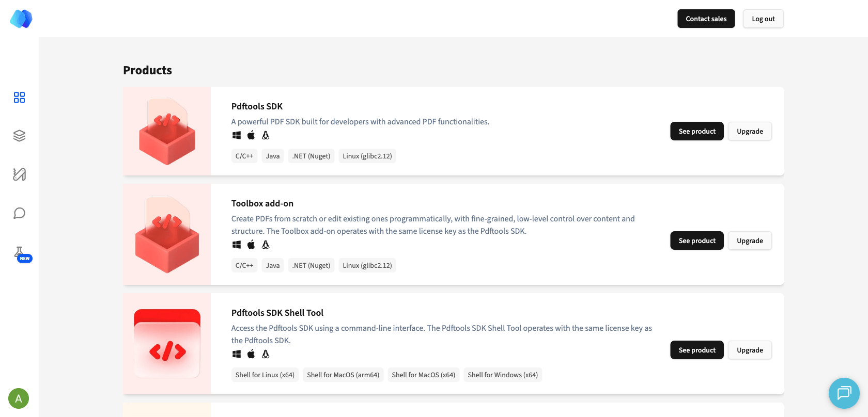Click the Windows icon under Pdftools SDK Shell Tool

(237, 354)
